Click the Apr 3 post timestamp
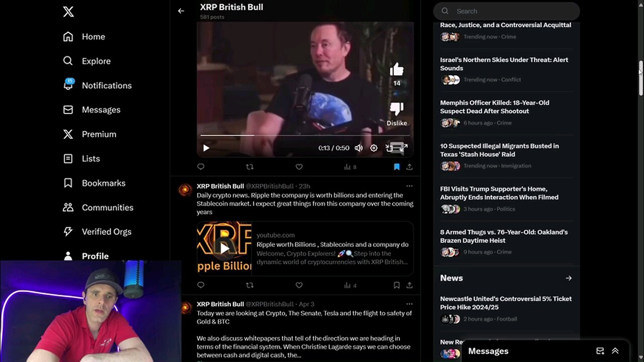 306,304
